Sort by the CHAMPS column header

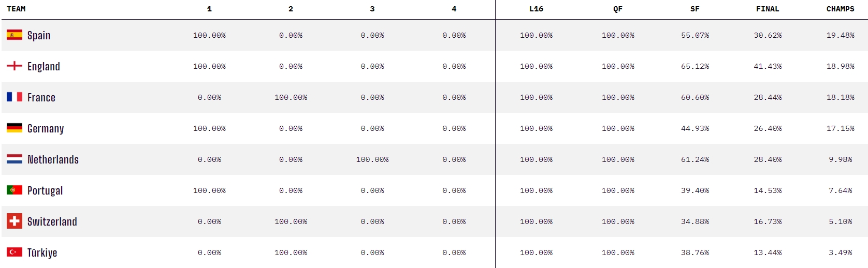(x=840, y=9)
